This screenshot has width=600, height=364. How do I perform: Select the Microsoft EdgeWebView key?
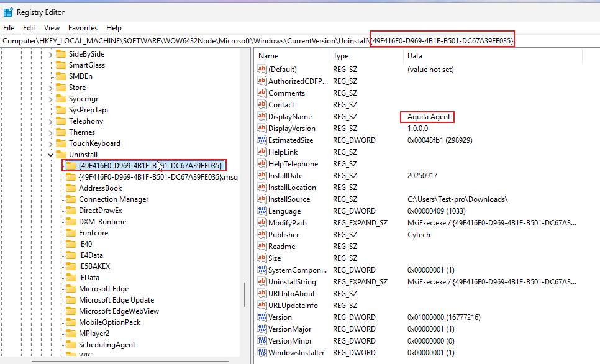[119, 311]
